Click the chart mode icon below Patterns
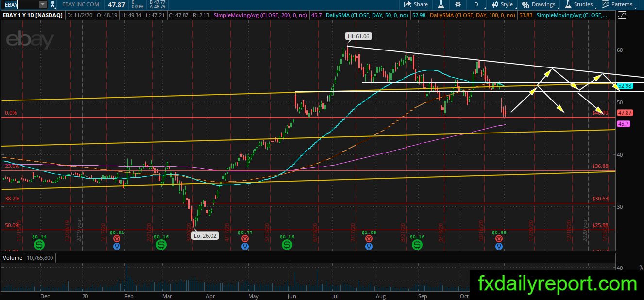 pos(622,16)
